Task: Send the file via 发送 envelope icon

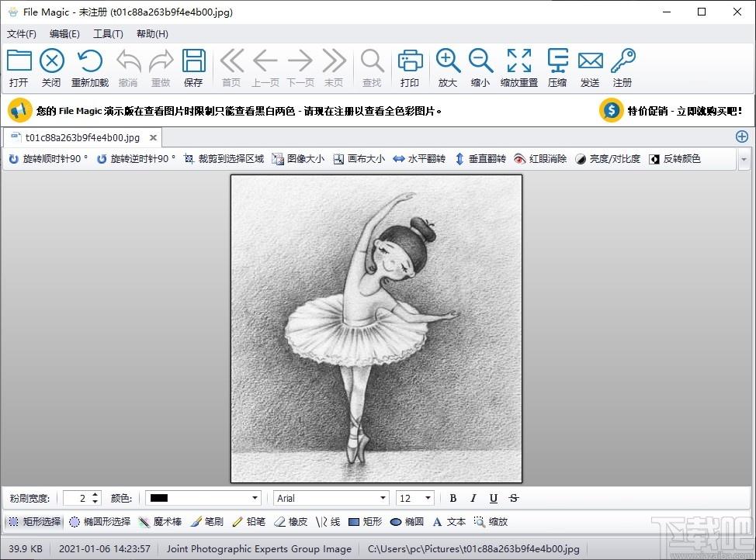Action: pyautogui.click(x=590, y=67)
